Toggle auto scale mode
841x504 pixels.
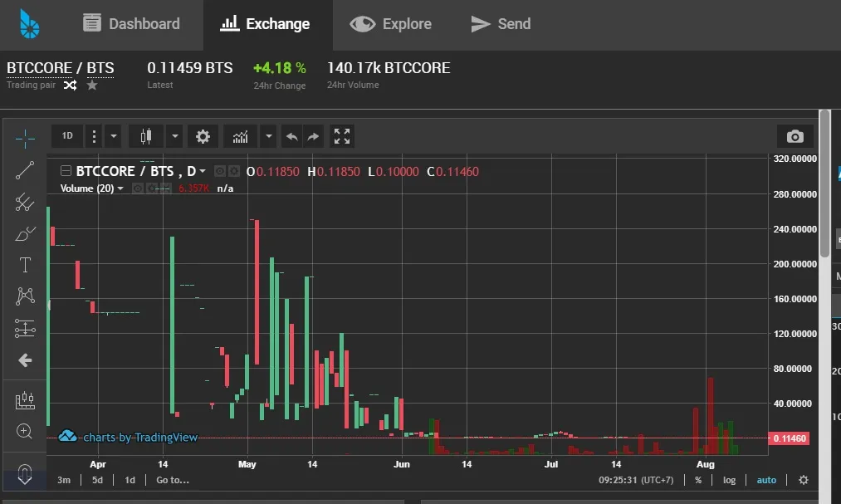tap(766, 480)
